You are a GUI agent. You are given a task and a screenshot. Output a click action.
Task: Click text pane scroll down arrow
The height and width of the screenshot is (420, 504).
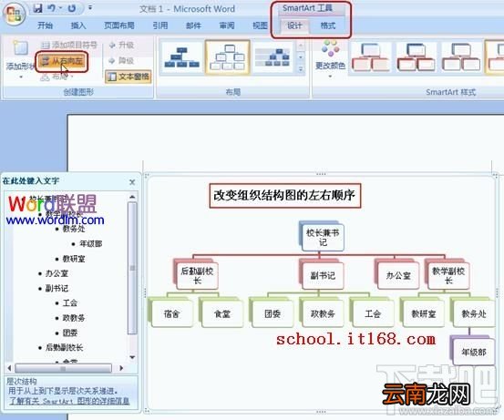point(132,357)
